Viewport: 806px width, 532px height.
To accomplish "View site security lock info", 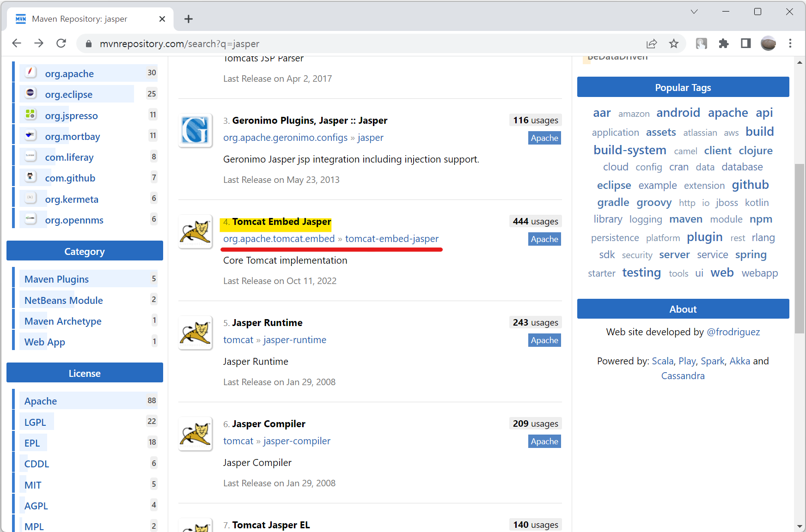I will pos(89,43).
